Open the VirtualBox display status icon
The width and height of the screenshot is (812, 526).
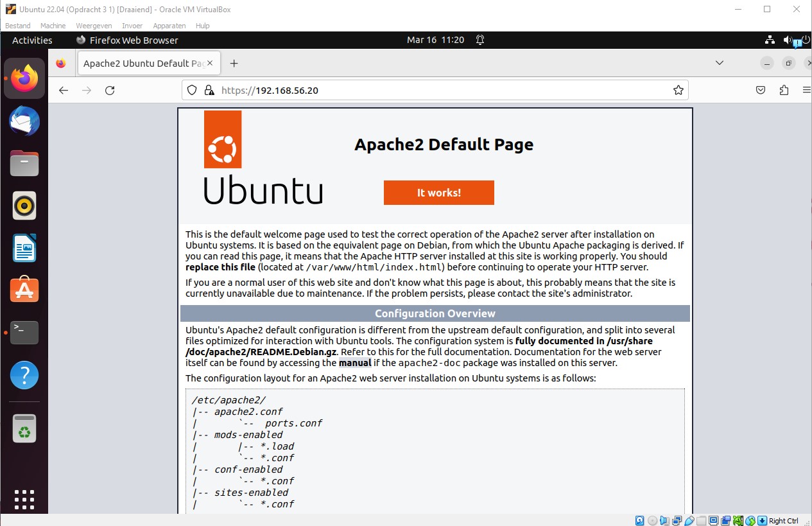pos(713,520)
